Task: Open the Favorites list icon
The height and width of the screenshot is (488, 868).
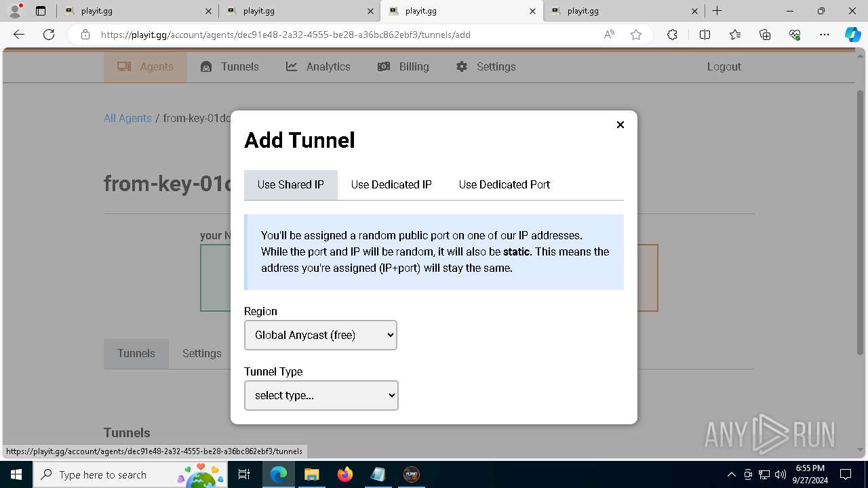Action: tap(735, 35)
